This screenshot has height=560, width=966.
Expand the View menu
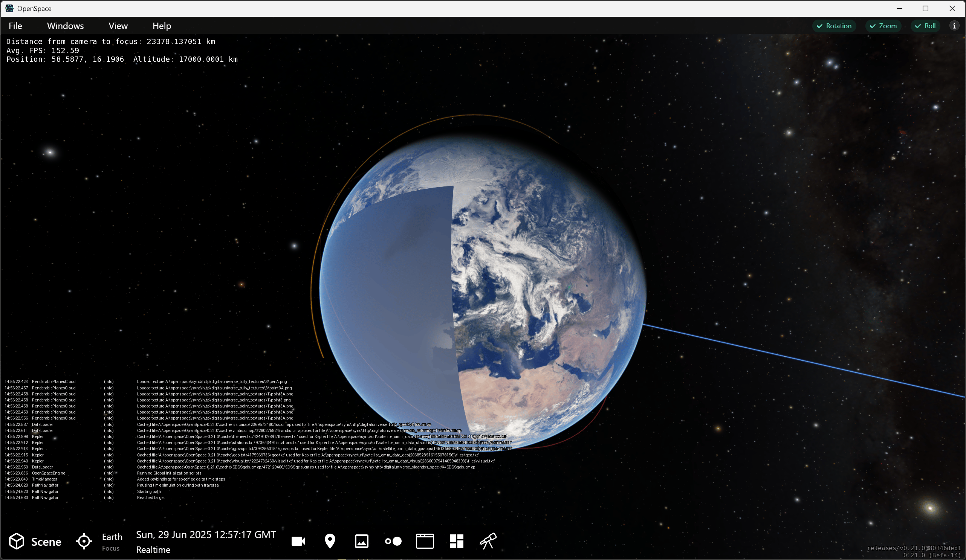click(x=118, y=26)
